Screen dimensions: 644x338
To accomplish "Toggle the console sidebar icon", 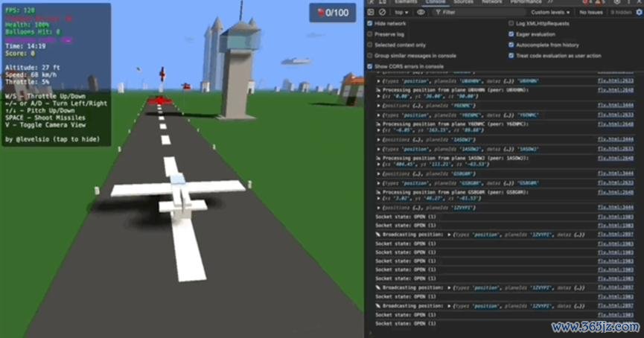I will [x=371, y=13].
